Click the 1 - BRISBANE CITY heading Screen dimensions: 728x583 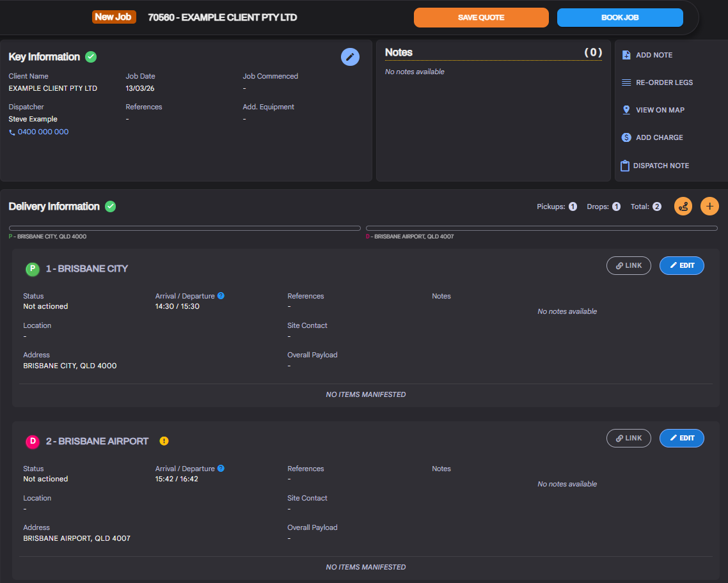point(87,268)
